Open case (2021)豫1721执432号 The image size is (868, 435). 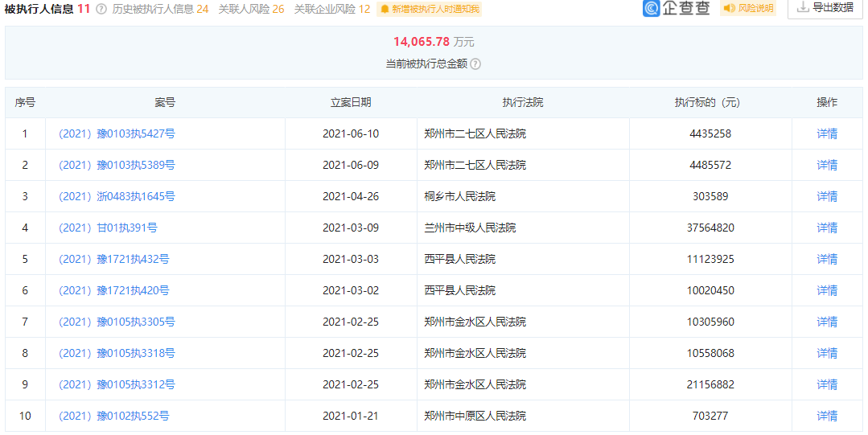tap(114, 259)
